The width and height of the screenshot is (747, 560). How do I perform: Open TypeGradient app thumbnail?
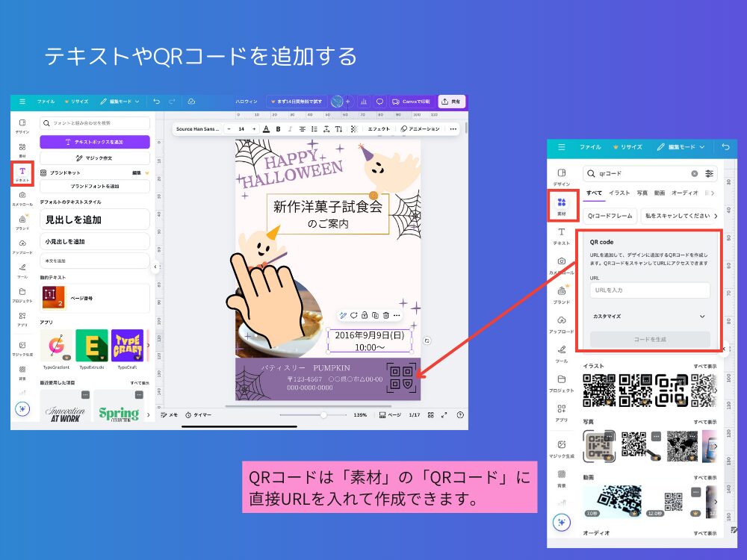click(x=57, y=346)
